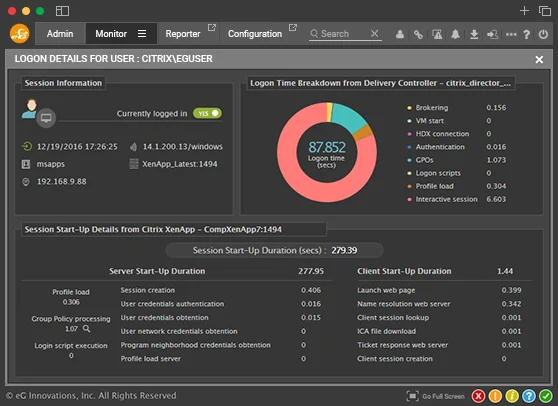Open the Reporter tab
This screenshot has height=406, width=558.
183,34
